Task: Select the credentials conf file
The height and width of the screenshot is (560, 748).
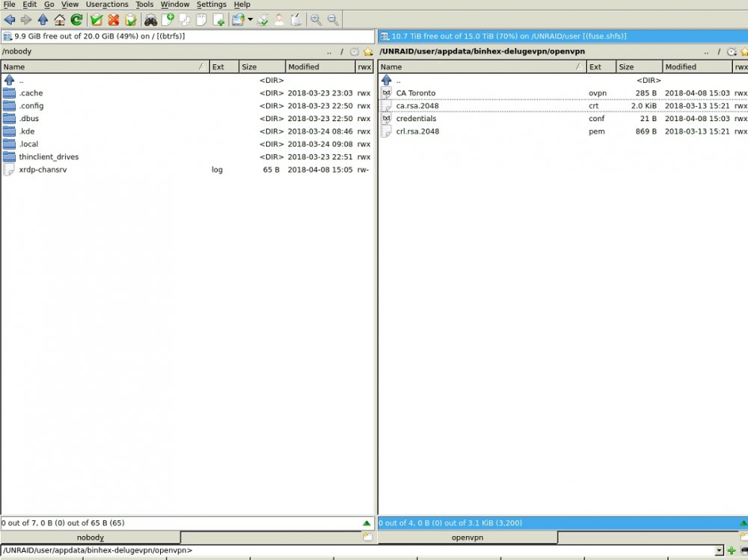Action: pos(563,118)
